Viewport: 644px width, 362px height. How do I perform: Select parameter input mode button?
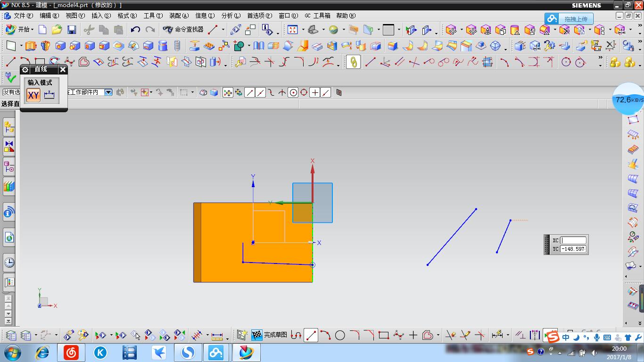pos(49,95)
